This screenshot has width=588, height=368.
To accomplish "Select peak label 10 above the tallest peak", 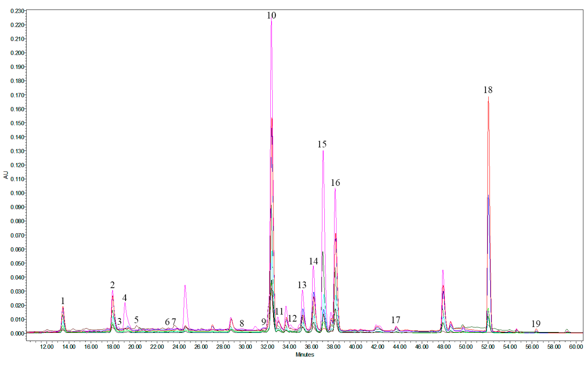I will [x=271, y=15].
